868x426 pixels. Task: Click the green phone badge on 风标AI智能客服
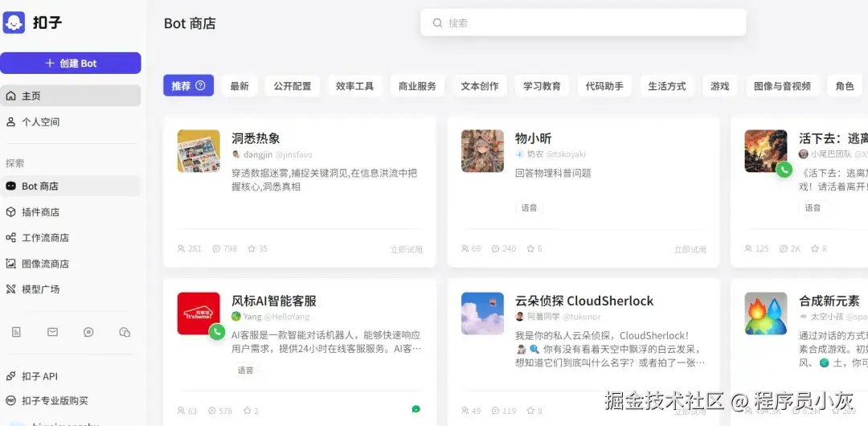[x=217, y=332]
